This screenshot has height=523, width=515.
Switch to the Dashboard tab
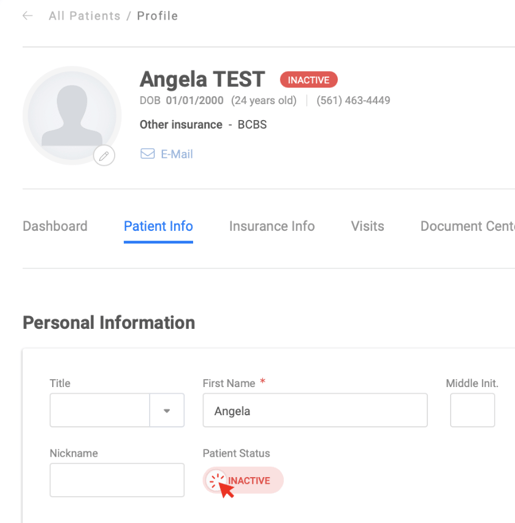[55, 226]
